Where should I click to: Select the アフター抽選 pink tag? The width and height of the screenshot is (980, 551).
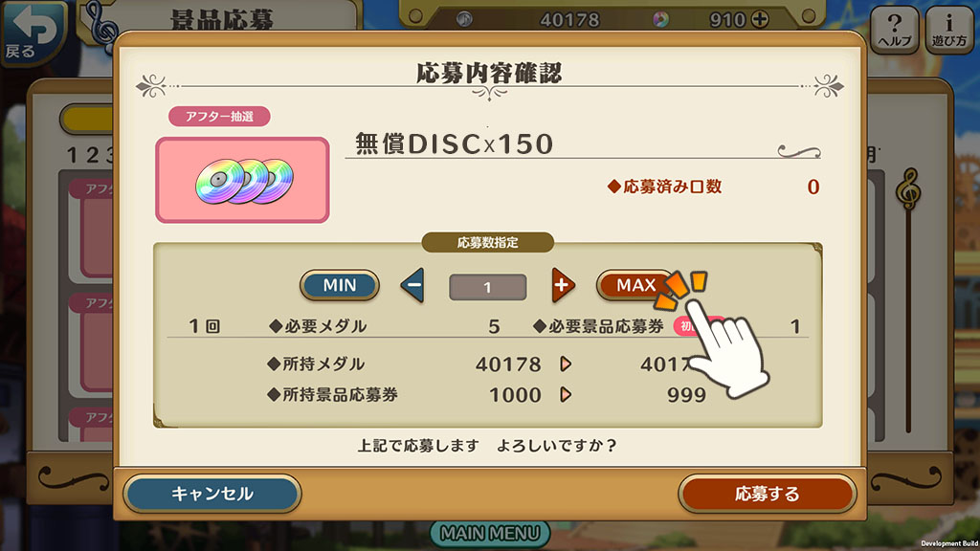(219, 116)
